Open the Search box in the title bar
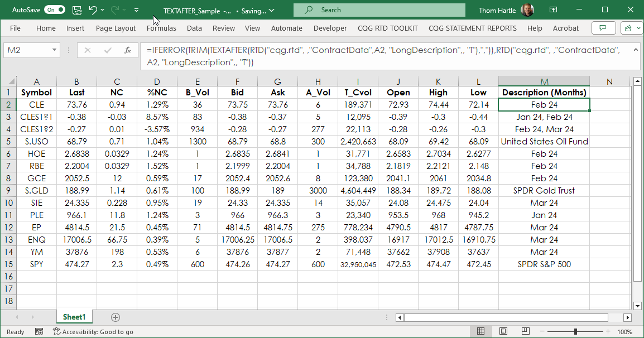The width and height of the screenshot is (644, 338). pyautogui.click(x=379, y=9)
